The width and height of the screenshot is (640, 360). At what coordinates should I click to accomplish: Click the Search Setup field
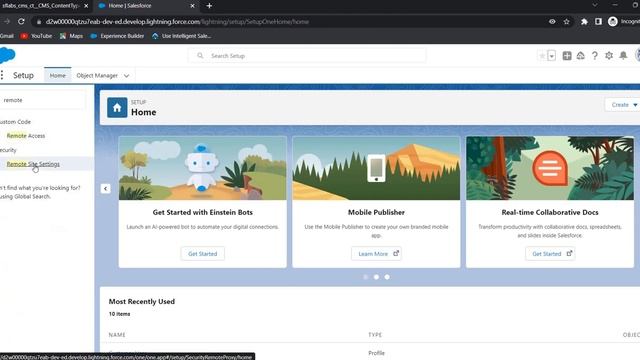pyautogui.click(x=307, y=56)
